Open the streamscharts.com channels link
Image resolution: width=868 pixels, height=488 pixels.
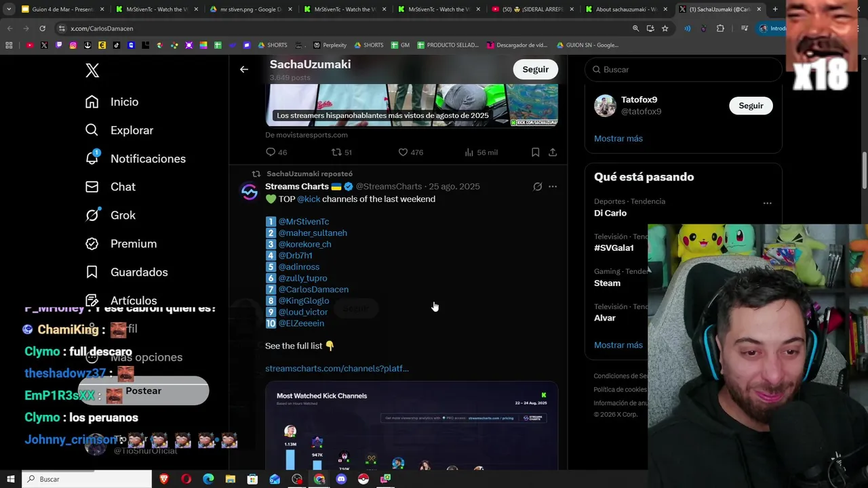point(337,369)
